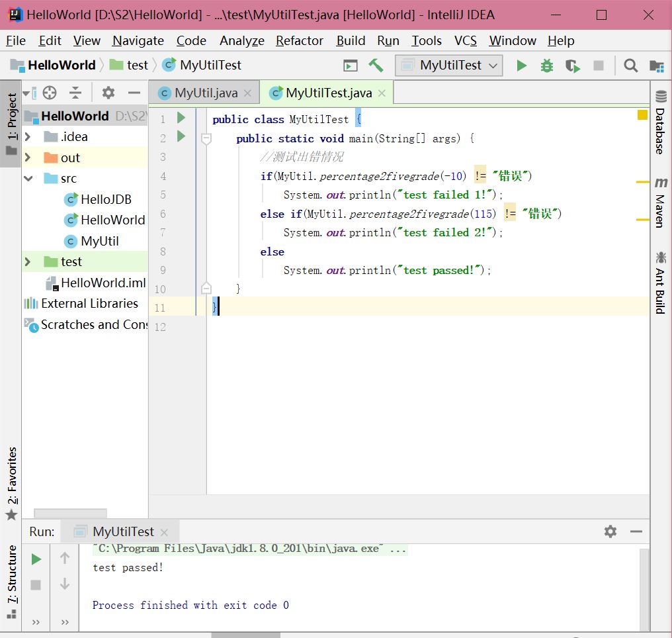Select the MyUtil class in the tree
Image resolution: width=672 pixels, height=638 pixels.
click(91, 241)
